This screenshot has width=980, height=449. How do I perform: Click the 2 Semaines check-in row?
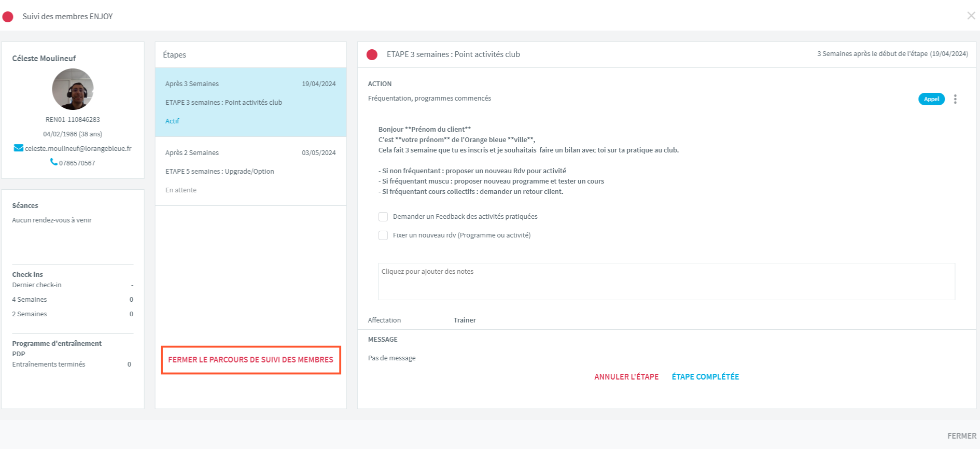73,314
